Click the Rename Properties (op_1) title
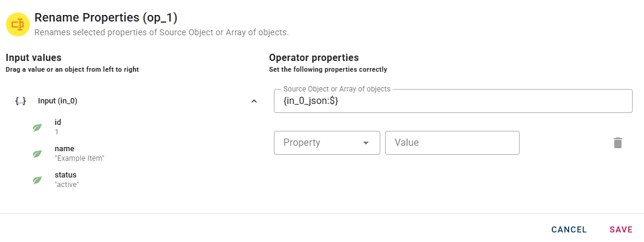Image resolution: width=644 pixels, height=242 pixels. (106, 18)
